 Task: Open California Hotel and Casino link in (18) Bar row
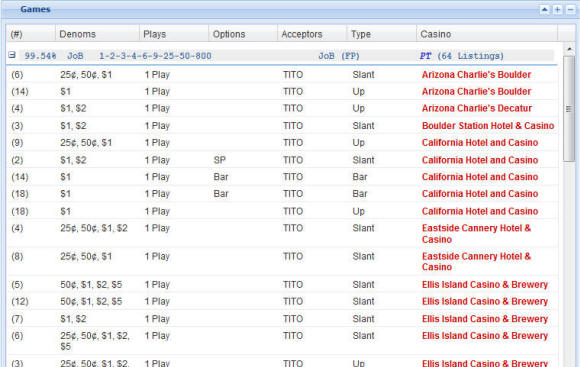coord(480,194)
